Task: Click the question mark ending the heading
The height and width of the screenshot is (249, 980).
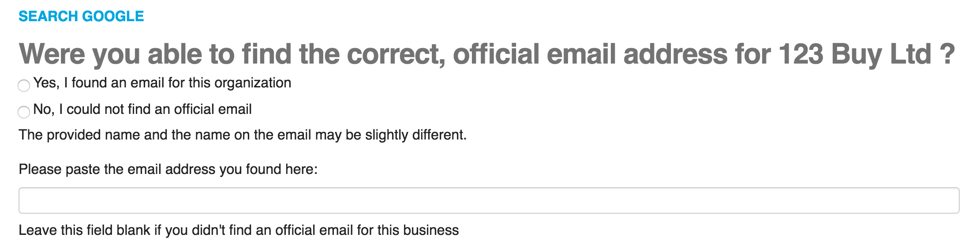Action: point(947,54)
